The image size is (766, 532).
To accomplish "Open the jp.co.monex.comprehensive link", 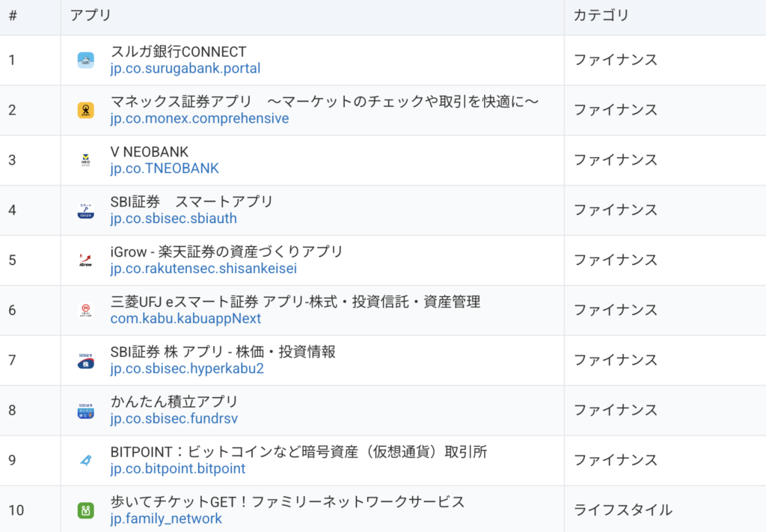I will (199, 119).
